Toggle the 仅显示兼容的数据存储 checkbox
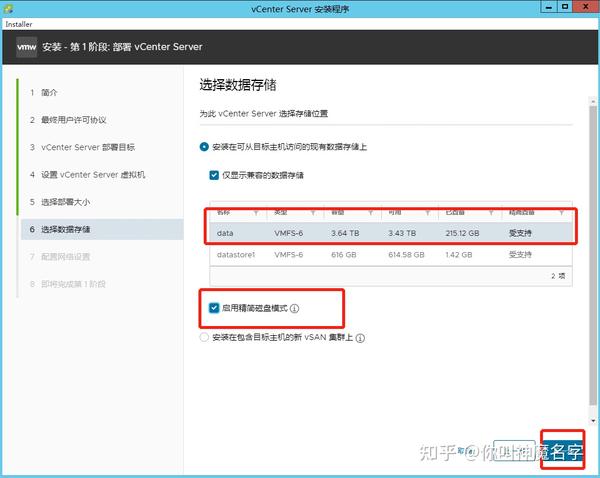The image size is (600, 478). click(214, 175)
